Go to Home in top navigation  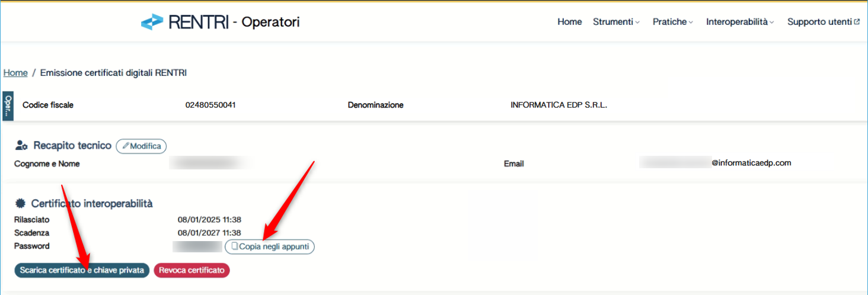click(x=569, y=22)
